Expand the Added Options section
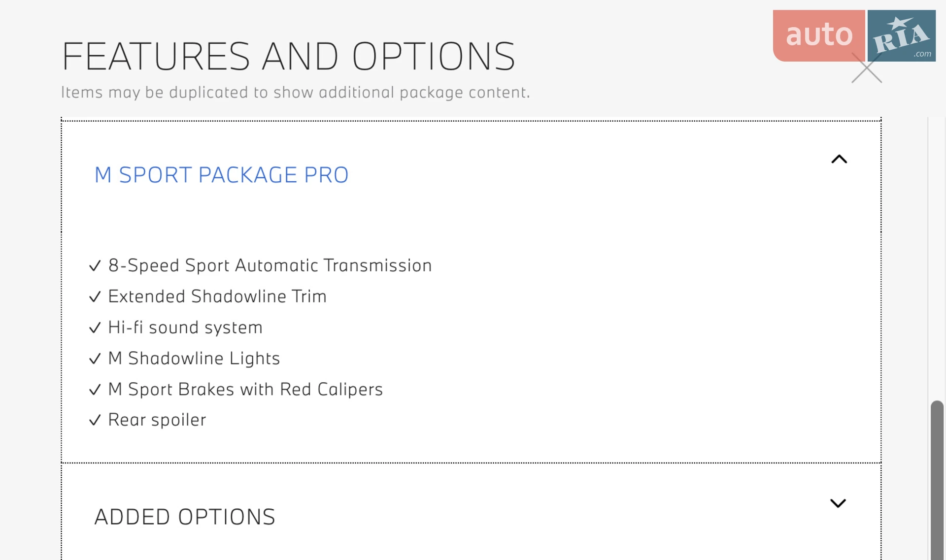This screenshot has height=560, width=946. click(x=838, y=503)
